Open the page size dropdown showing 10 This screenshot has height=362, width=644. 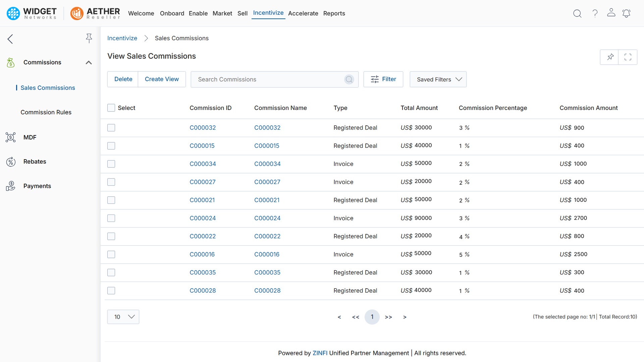coord(123,316)
